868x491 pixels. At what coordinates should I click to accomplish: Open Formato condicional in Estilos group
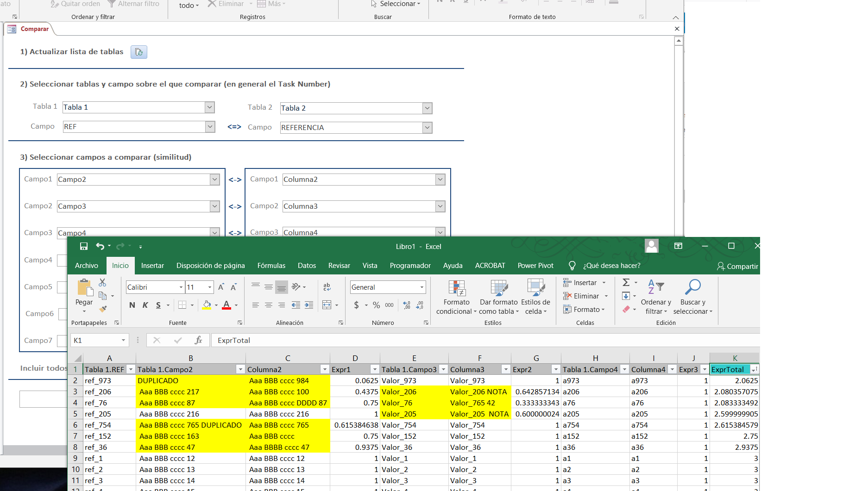tap(456, 297)
